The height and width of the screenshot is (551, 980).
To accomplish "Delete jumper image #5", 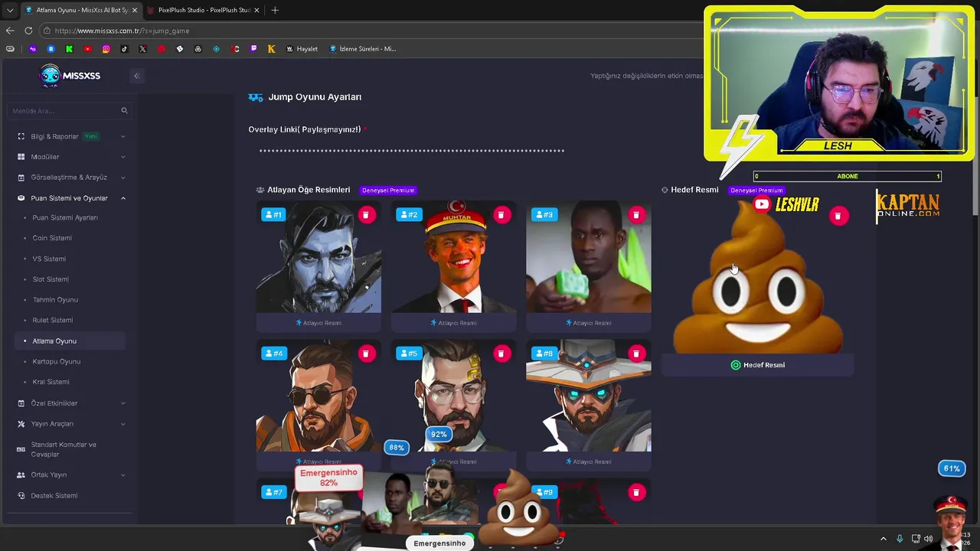I will 501,354.
